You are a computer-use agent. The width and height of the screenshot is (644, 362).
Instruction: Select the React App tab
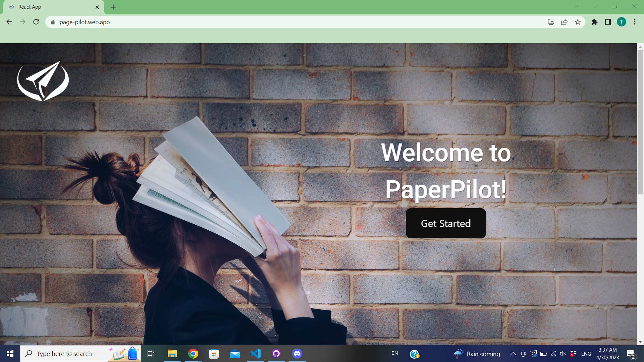(x=50, y=7)
